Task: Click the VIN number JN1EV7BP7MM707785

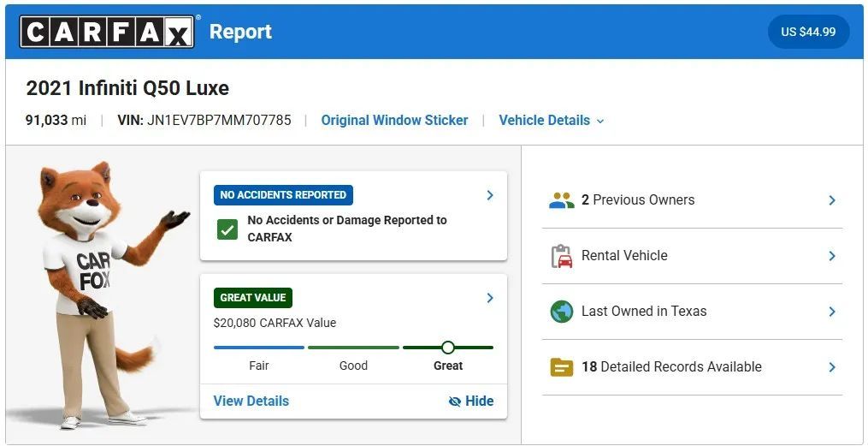Action: [219, 120]
